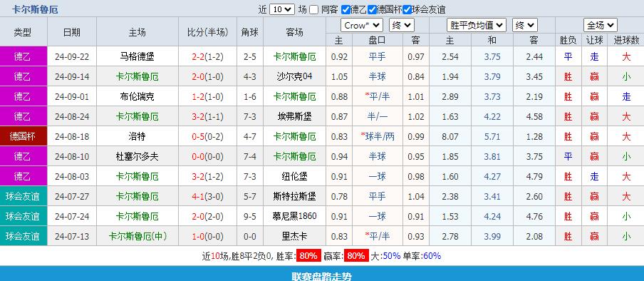Toggle the 同客 checkbox
This screenshot has height=281, width=644.
[313, 9]
